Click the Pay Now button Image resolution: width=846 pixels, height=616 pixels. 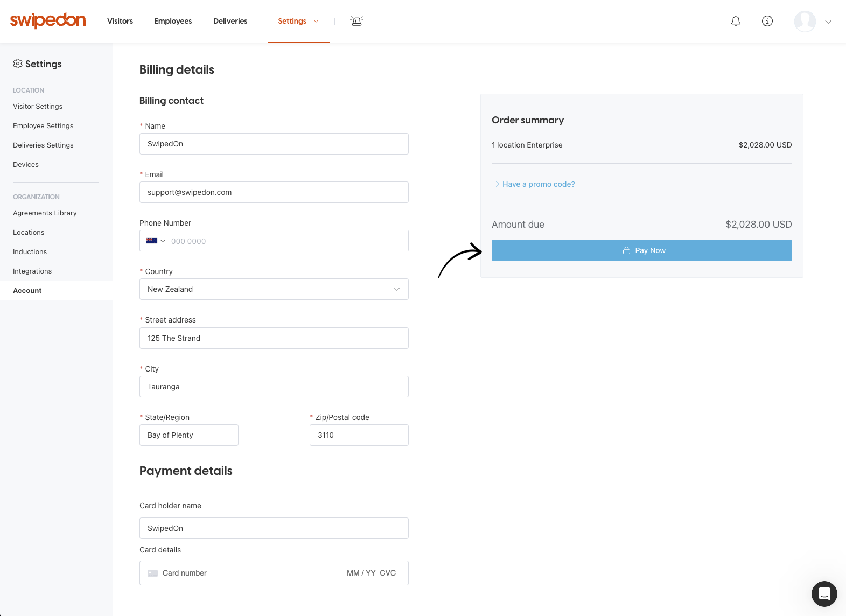642,250
